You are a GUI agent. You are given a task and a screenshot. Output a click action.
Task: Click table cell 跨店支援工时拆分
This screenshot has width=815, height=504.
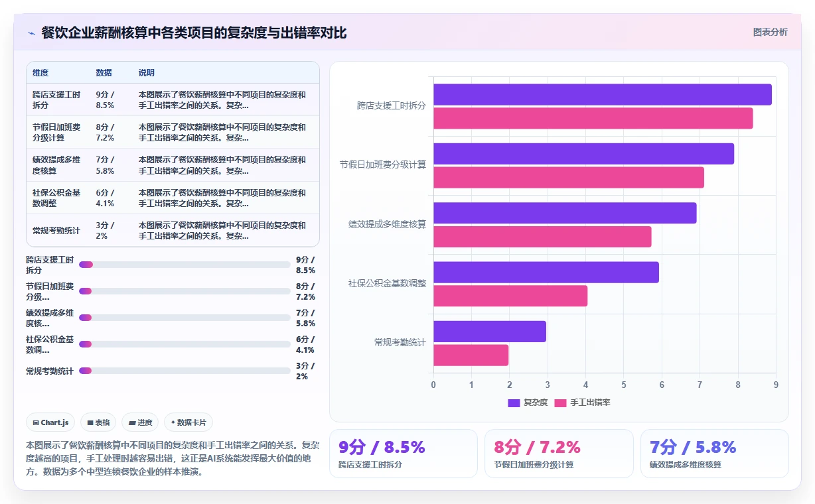click(x=58, y=100)
